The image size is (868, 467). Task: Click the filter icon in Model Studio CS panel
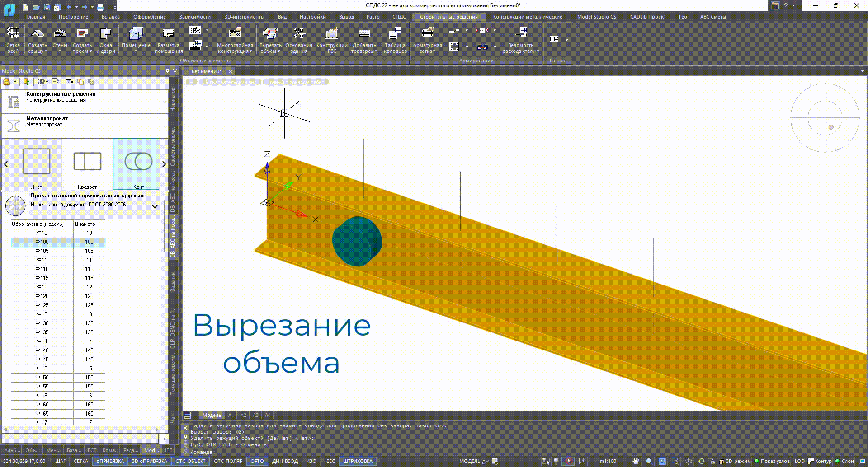tap(69, 82)
